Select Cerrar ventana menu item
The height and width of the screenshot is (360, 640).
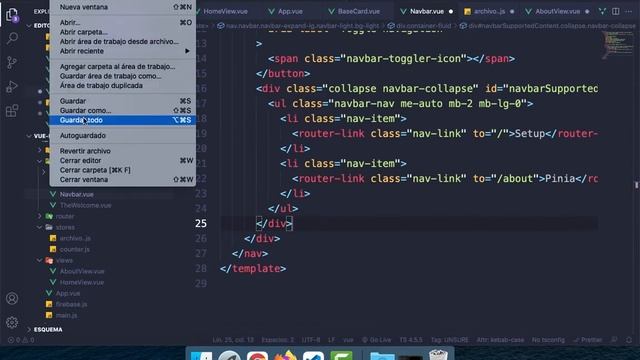122,180
